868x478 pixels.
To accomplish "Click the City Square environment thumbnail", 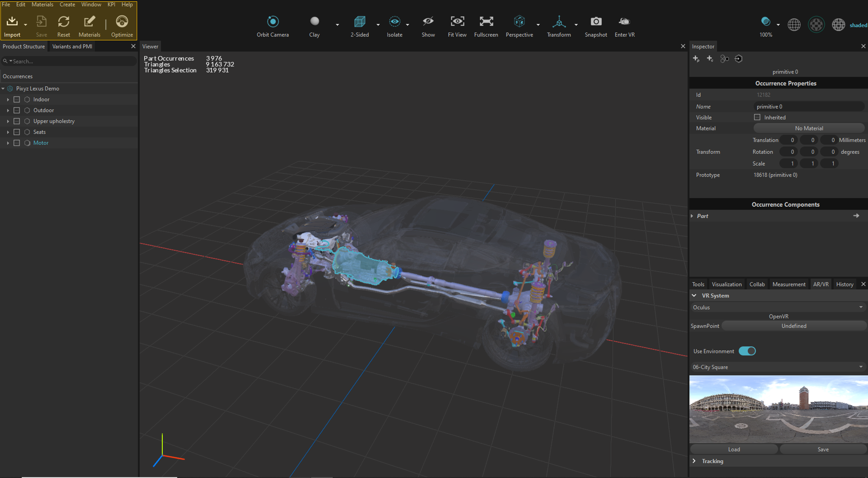I will 778,409.
